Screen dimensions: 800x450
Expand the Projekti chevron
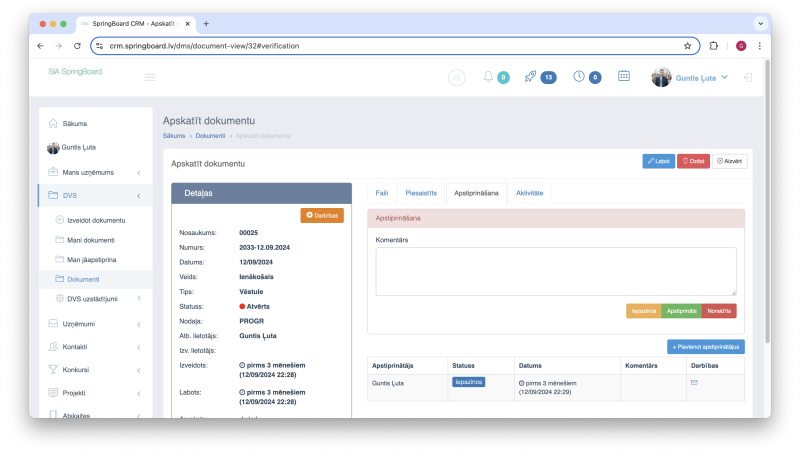click(139, 393)
